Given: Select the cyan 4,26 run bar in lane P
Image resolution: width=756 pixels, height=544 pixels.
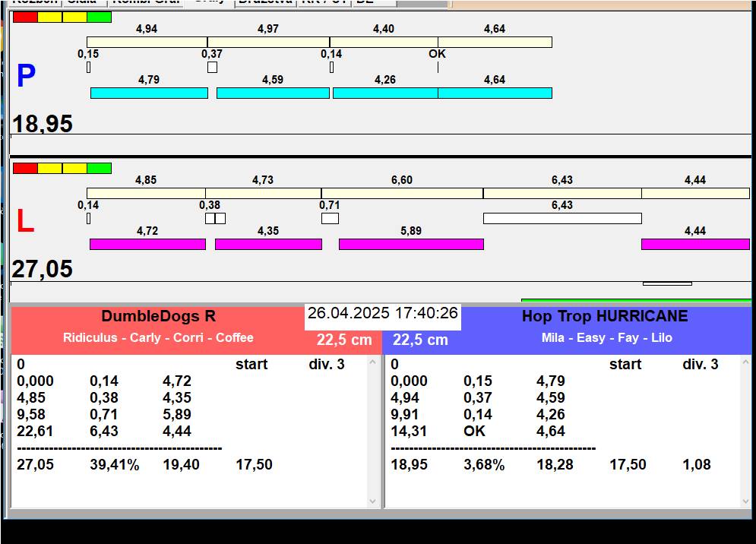Looking at the screenshot, I should [385, 93].
